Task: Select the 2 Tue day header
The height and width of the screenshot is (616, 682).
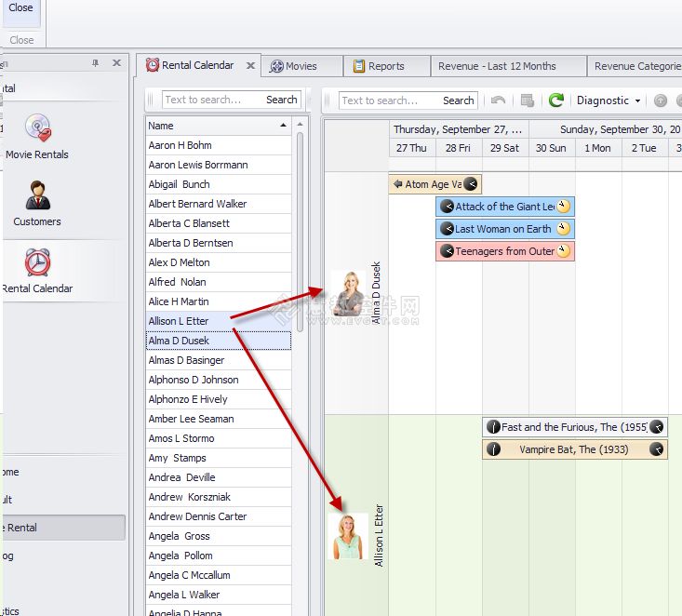Action: (644, 148)
